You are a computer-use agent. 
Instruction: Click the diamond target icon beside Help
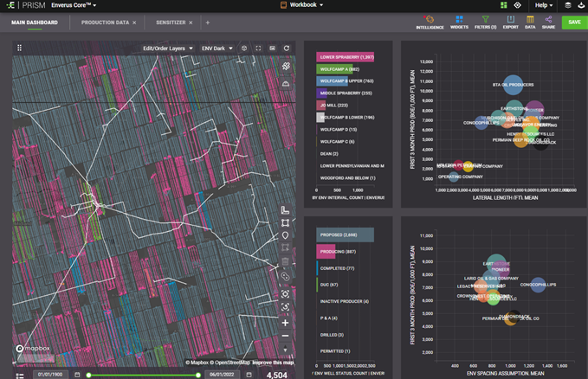tap(517, 5)
